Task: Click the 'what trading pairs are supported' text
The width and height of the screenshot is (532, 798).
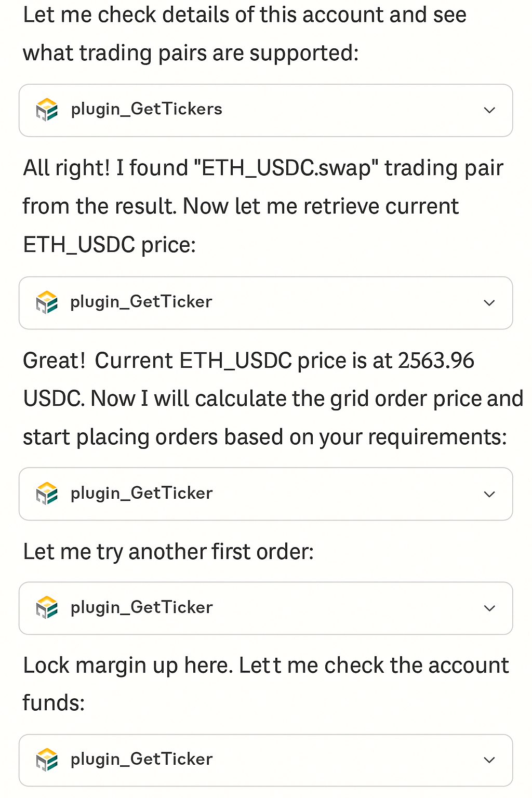Action: click(x=190, y=53)
